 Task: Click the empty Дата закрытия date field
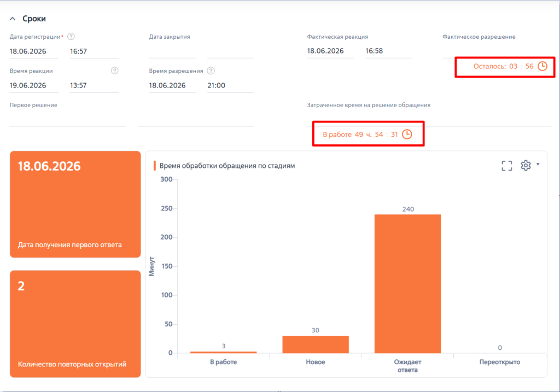(172, 51)
